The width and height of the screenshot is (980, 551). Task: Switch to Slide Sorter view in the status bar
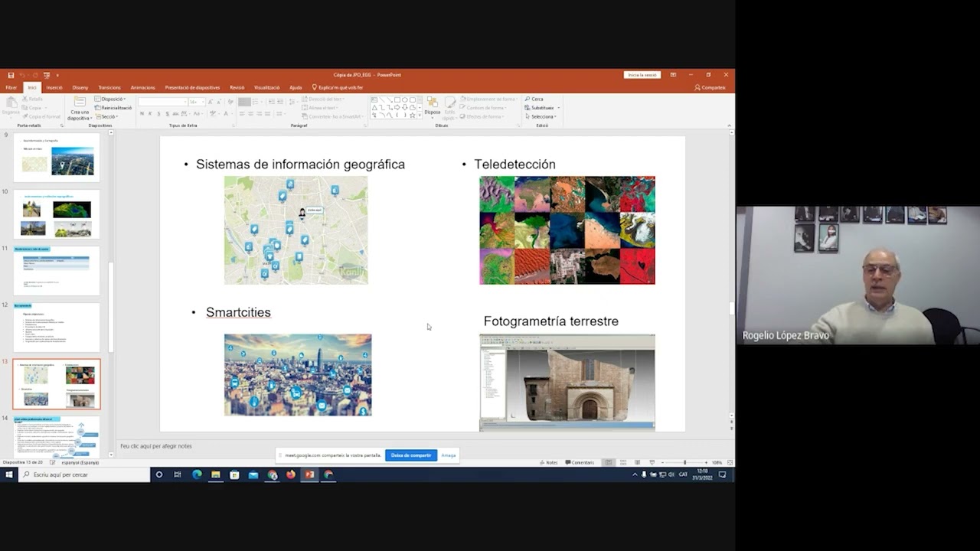click(x=623, y=462)
